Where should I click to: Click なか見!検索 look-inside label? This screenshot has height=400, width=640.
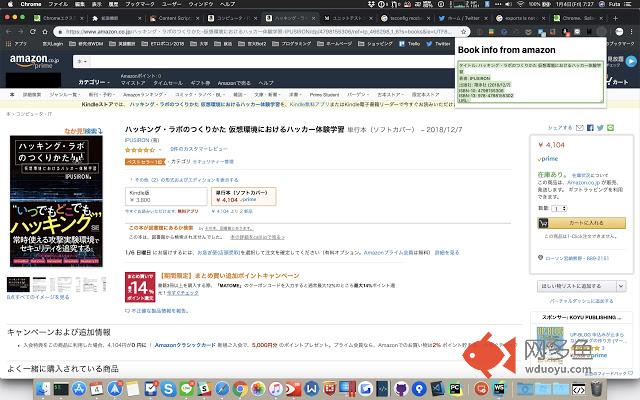[83, 131]
